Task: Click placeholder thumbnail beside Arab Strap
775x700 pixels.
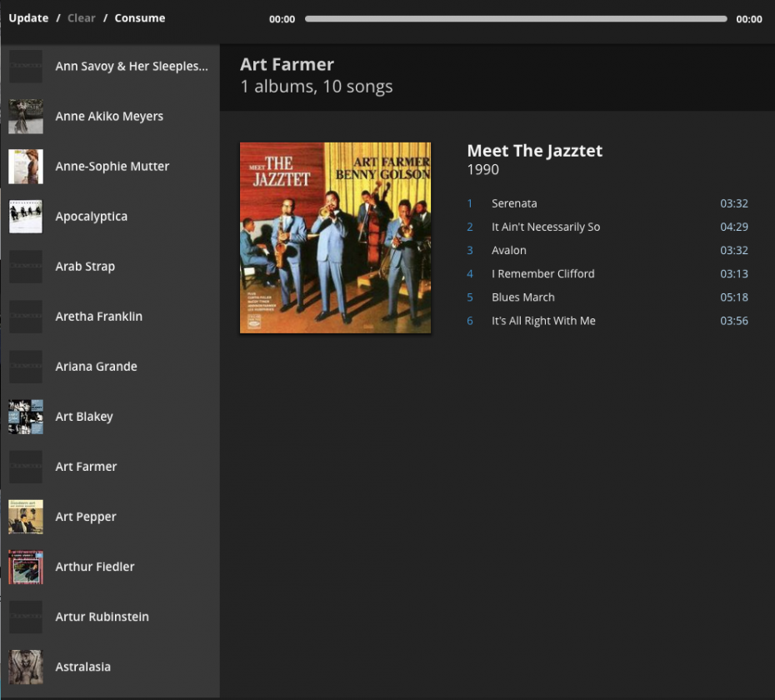Action: point(26,266)
